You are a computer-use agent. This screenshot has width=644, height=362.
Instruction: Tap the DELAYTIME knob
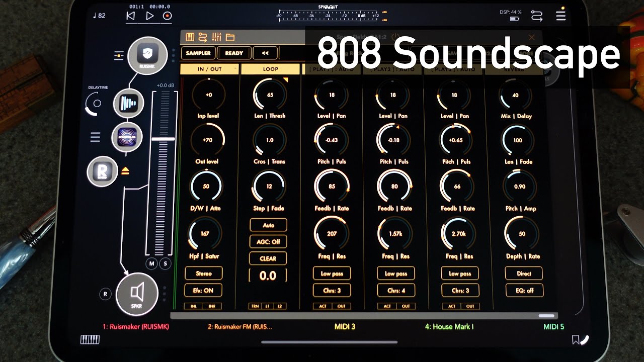(95, 104)
